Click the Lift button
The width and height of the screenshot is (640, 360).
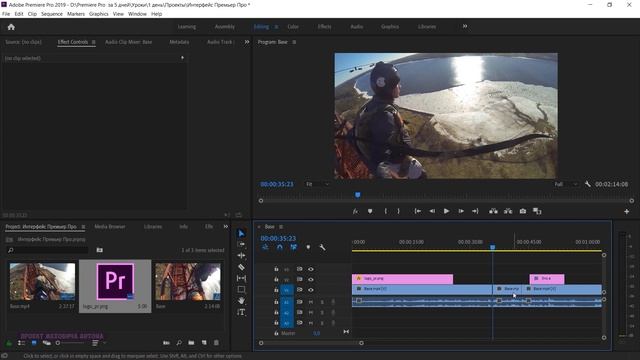(493, 211)
